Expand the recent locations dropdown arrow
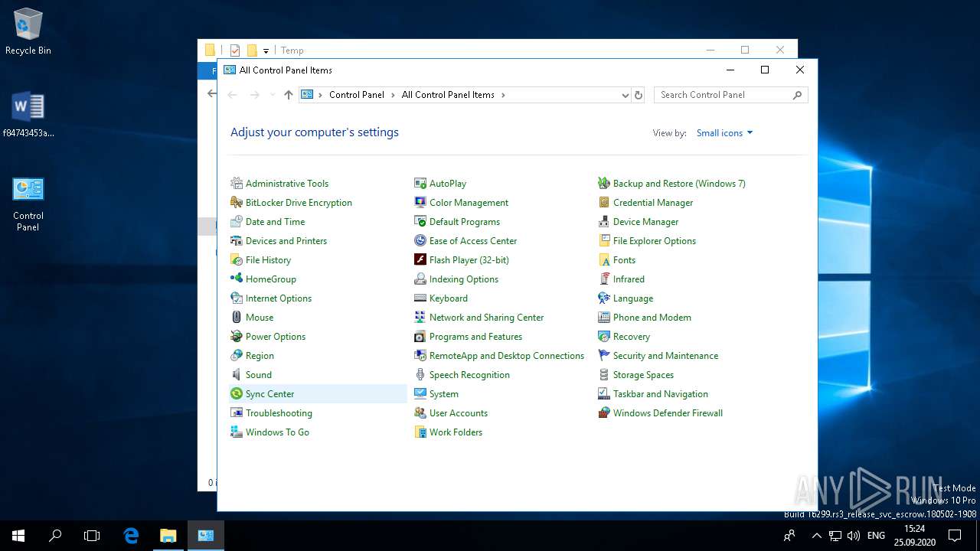The width and height of the screenshot is (980, 551). coord(272,95)
